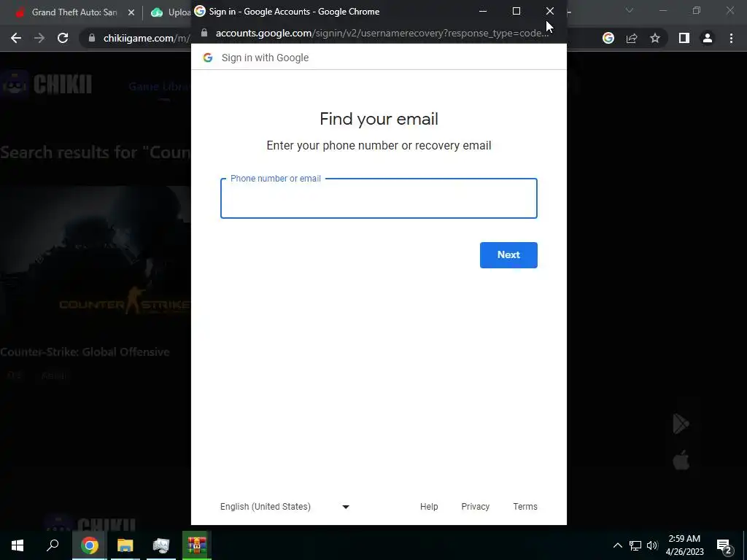This screenshot has height=560, width=747.
Task: Show hidden system tray icons
Action: (x=617, y=545)
